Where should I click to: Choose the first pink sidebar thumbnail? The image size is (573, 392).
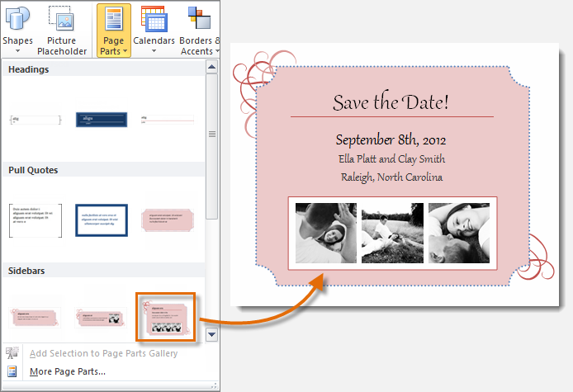coord(36,318)
